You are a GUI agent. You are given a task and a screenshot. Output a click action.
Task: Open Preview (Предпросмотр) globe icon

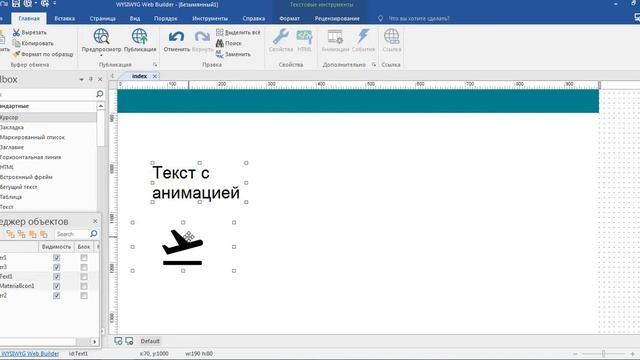pyautogui.click(x=101, y=36)
